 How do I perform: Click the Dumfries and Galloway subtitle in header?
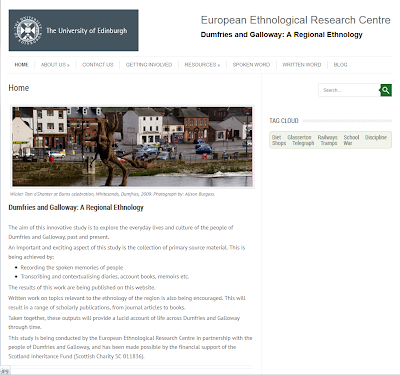click(281, 35)
